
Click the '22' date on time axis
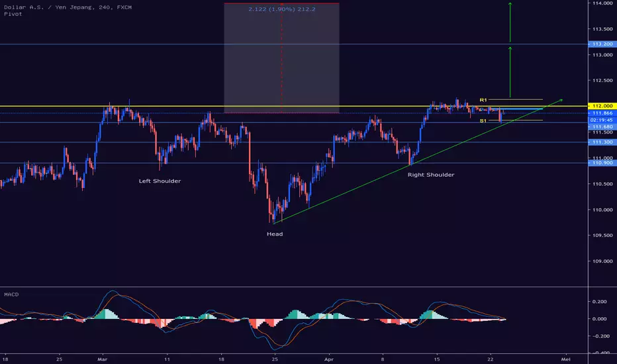[x=491, y=359]
